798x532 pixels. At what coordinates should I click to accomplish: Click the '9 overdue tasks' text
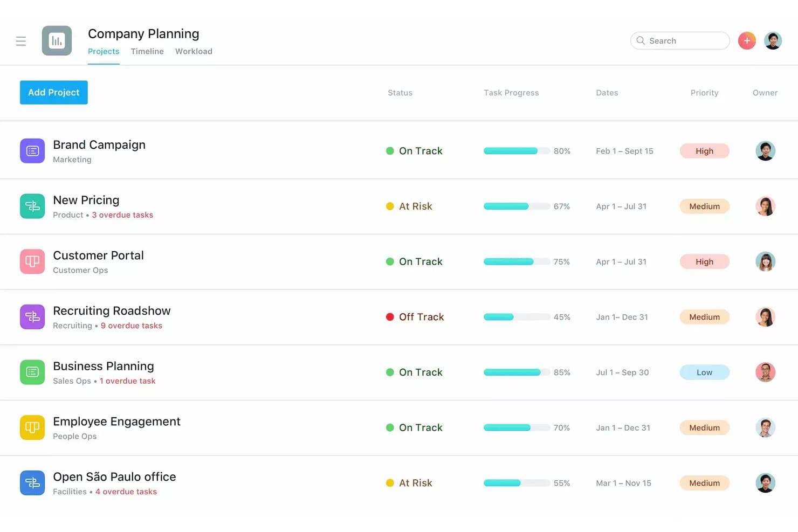point(132,326)
